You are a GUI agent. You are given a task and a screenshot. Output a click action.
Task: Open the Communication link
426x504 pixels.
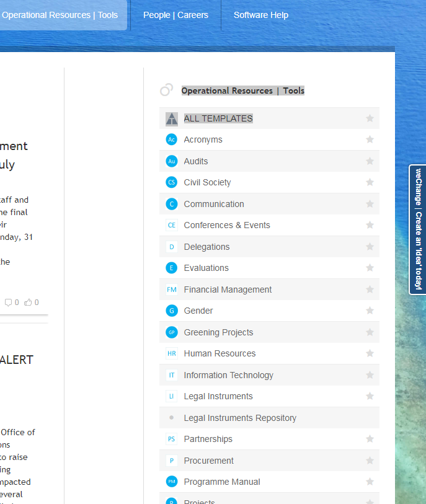(214, 204)
